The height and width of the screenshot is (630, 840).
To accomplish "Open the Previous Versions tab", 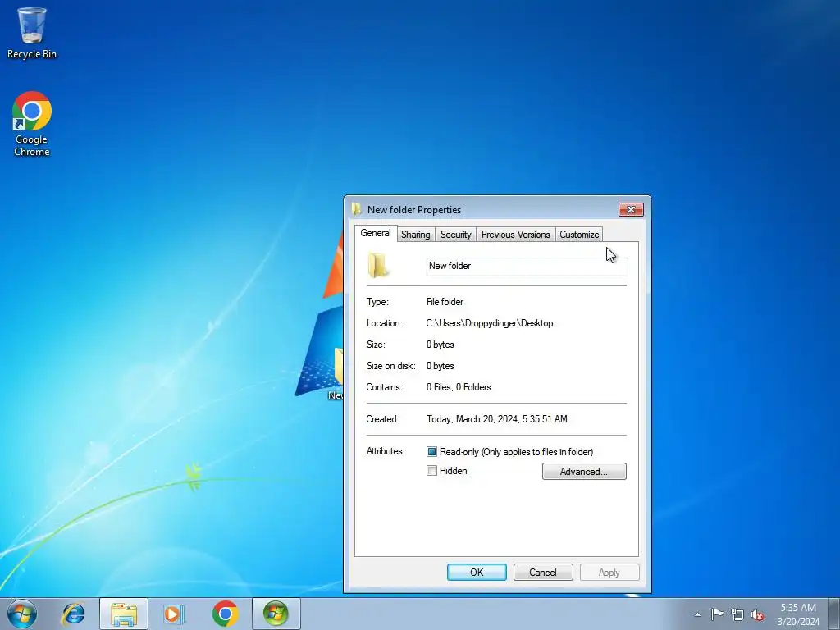I will click(515, 235).
